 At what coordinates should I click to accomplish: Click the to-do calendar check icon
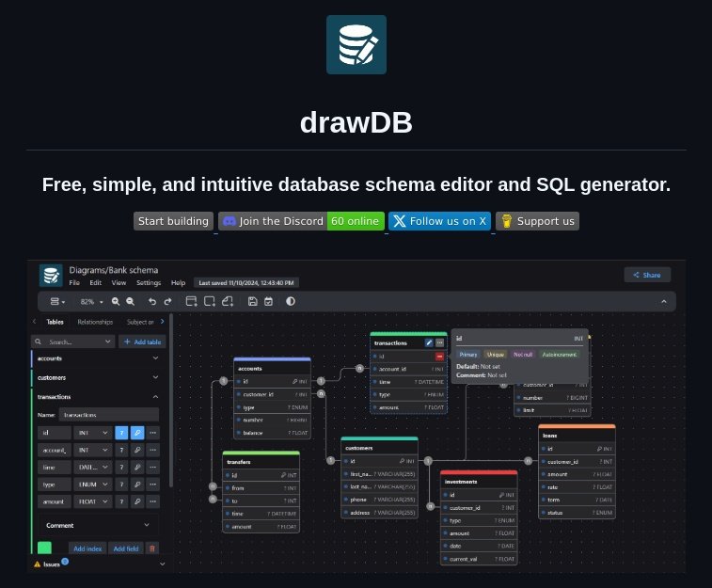pos(268,301)
